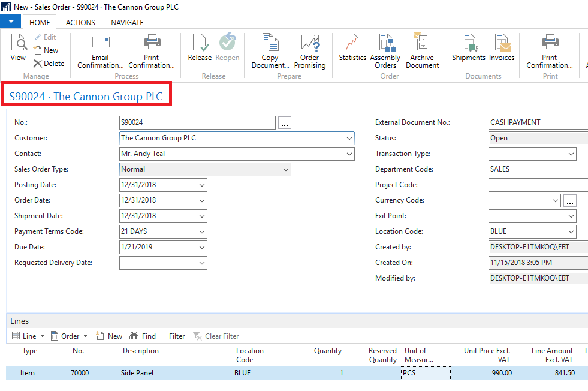Click the Quantity column header

(x=328, y=351)
